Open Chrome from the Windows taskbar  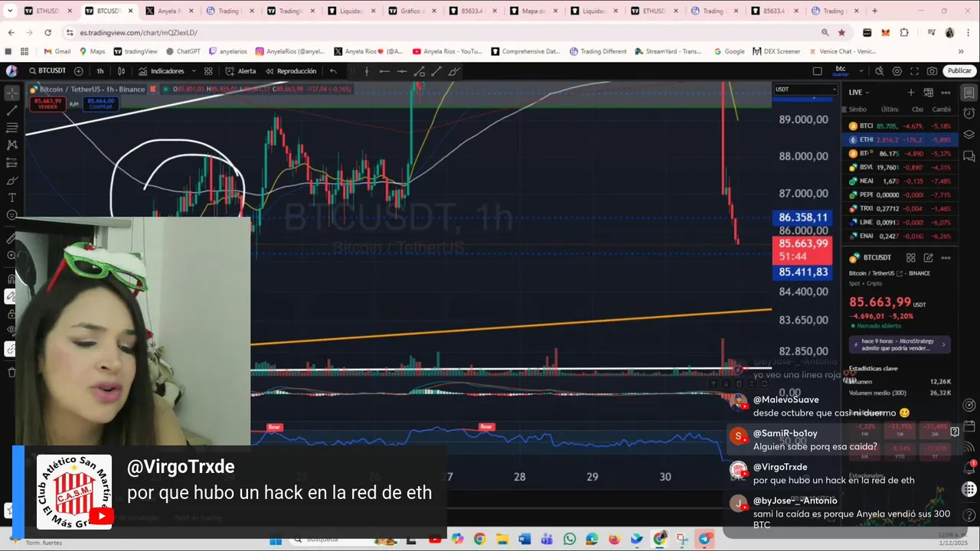479,540
